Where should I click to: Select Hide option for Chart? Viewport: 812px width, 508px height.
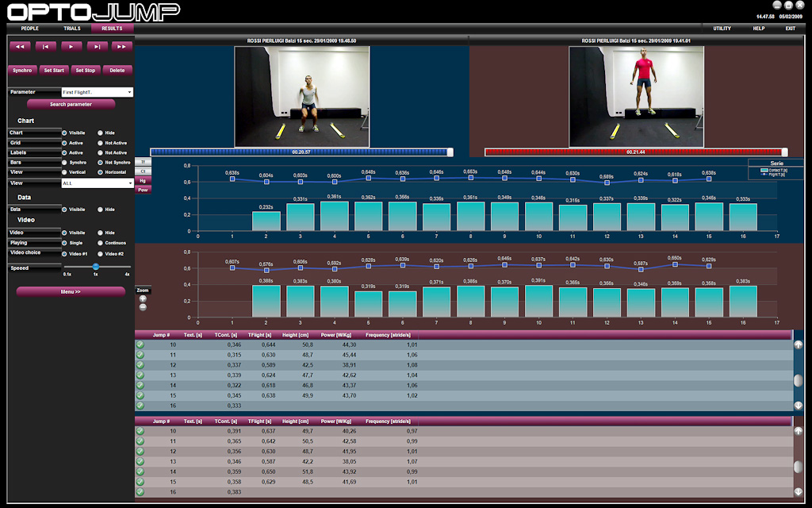coord(101,133)
